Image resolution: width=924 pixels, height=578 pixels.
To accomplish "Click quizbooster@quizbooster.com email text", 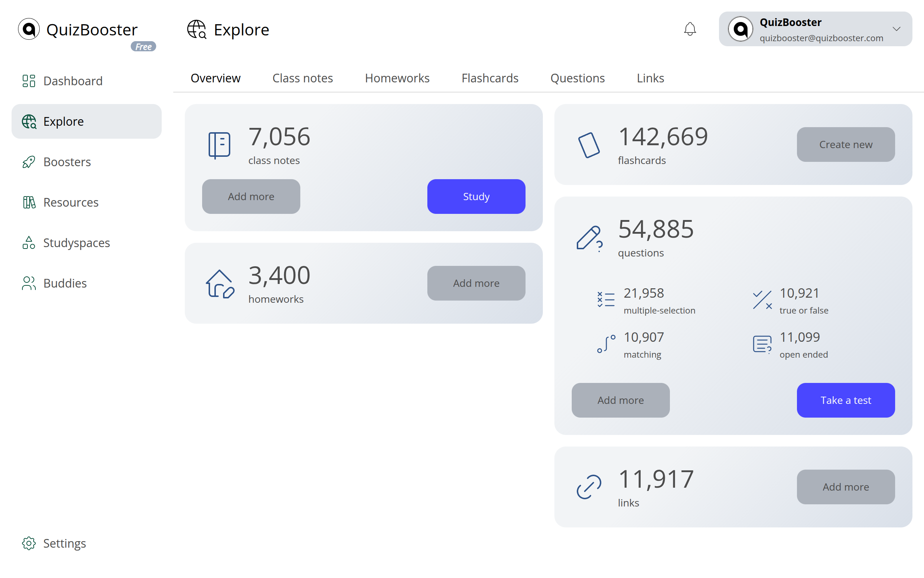I will (x=821, y=38).
